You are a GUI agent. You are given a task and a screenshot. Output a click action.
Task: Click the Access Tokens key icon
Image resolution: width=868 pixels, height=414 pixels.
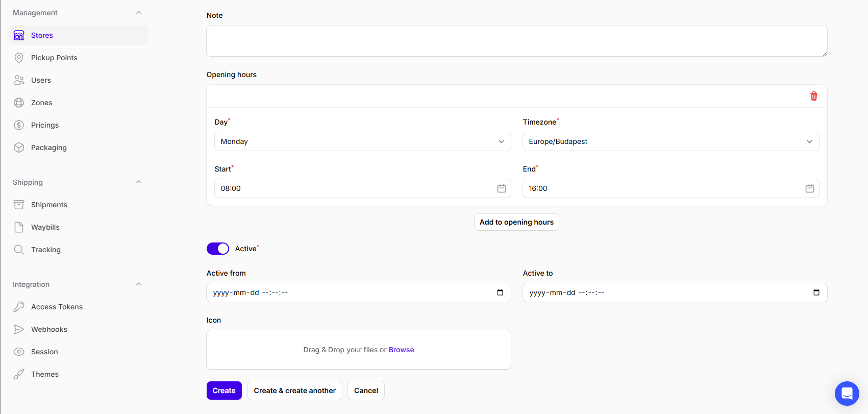19,307
